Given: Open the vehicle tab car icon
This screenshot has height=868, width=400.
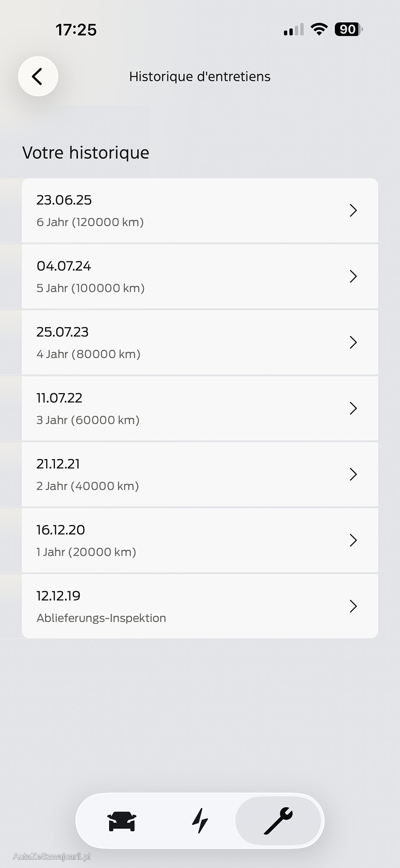Looking at the screenshot, I should (122, 821).
